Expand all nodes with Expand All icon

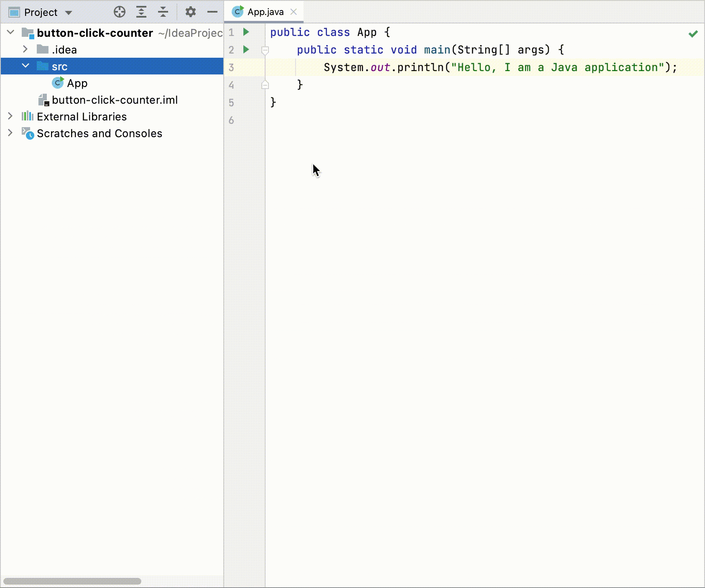pyautogui.click(x=141, y=12)
